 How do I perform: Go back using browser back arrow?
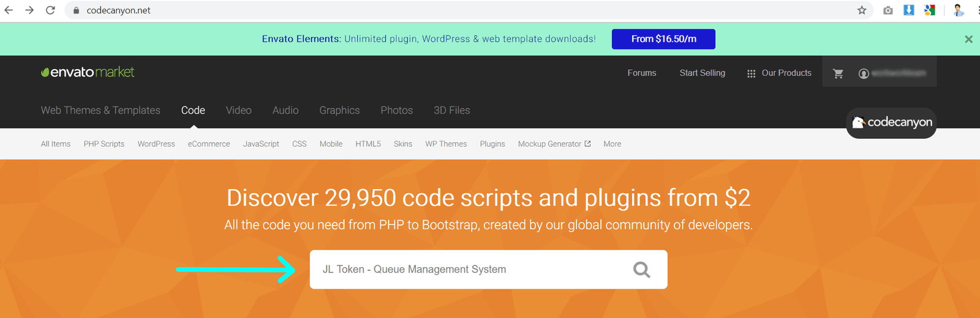click(x=9, y=10)
